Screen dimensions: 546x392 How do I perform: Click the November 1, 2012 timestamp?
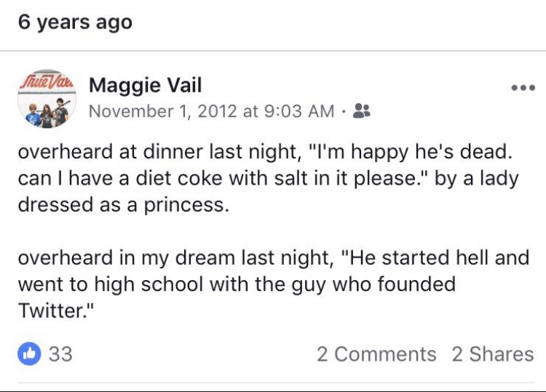click(210, 111)
